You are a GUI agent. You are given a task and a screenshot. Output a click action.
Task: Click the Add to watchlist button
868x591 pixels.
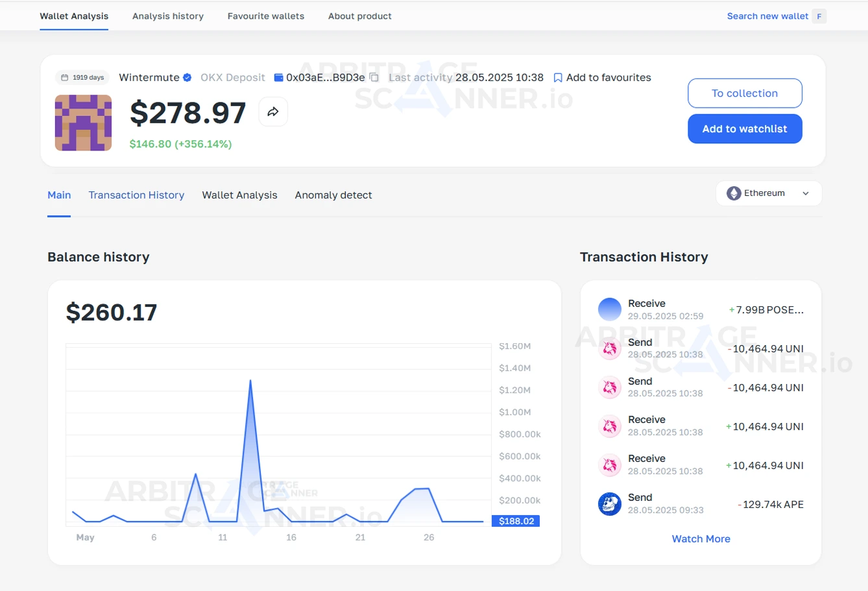(x=745, y=129)
